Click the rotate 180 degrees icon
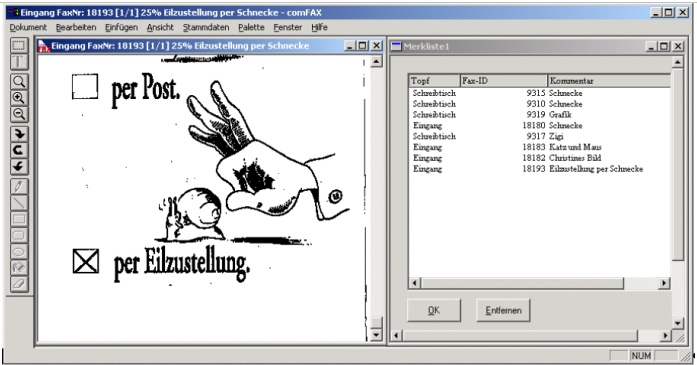Image resolution: width=697 pixels, height=365 pixels. (19, 150)
